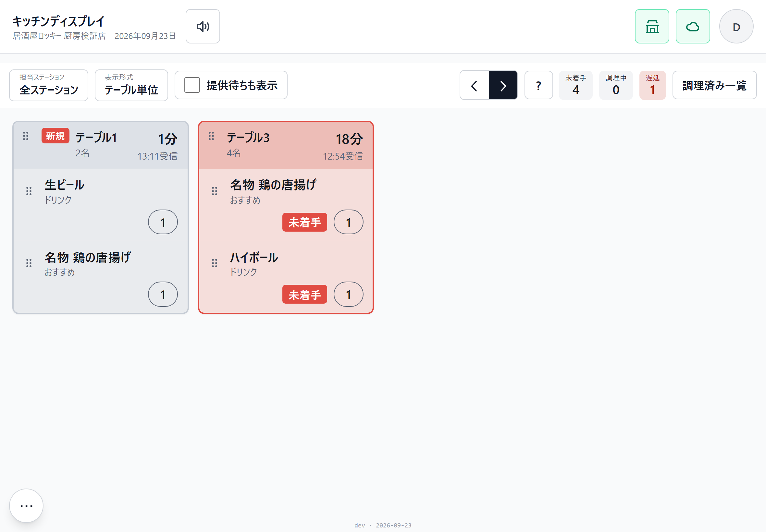Image resolution: width=766 pixels, height=532 pixels.
Task: Toggle the sound speaker icon
Action: click(203, 26)
